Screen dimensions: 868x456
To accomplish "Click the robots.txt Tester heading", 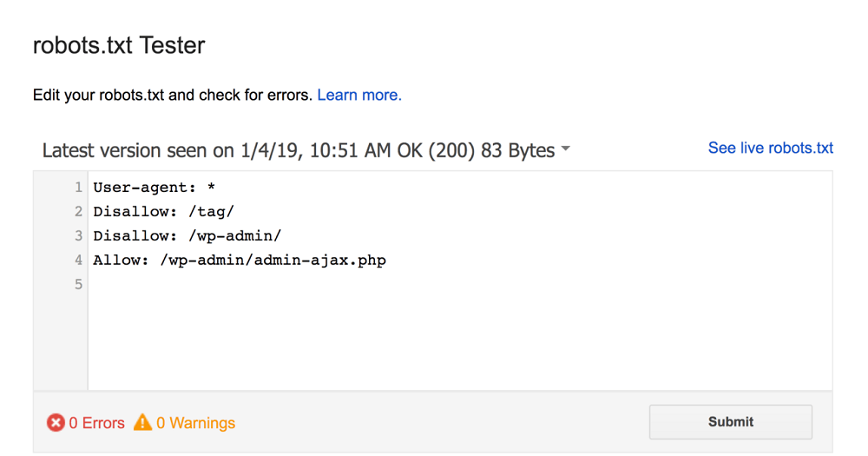I will (x=119, y=45).
